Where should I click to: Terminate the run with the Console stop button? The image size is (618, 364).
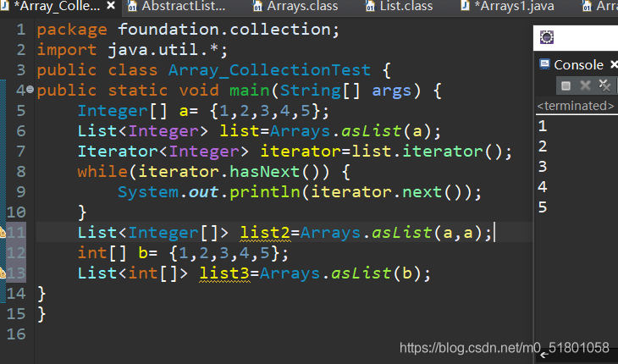click(566, 85)
